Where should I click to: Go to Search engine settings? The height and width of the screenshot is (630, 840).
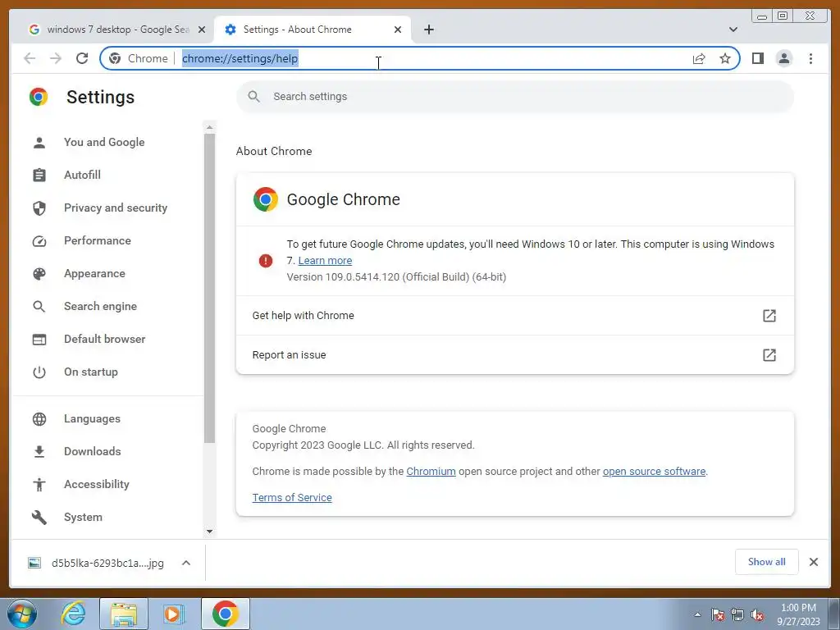coord(100,307)
